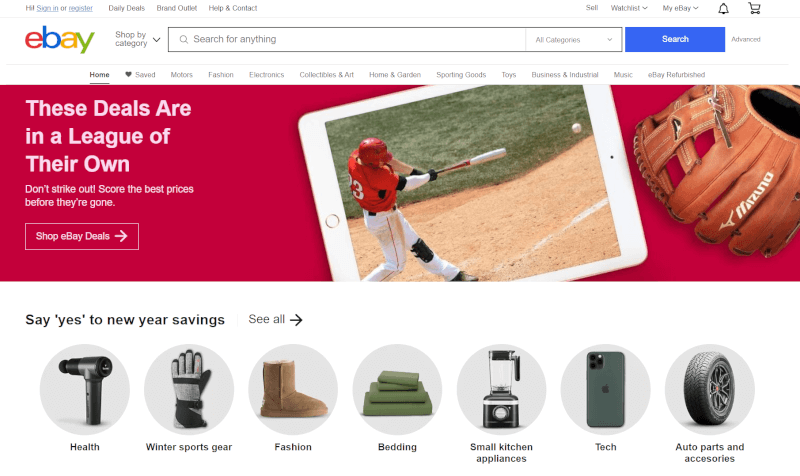Expand the My eBay dropdown
The image size is (800, 476).
click(x=680, y=8)
